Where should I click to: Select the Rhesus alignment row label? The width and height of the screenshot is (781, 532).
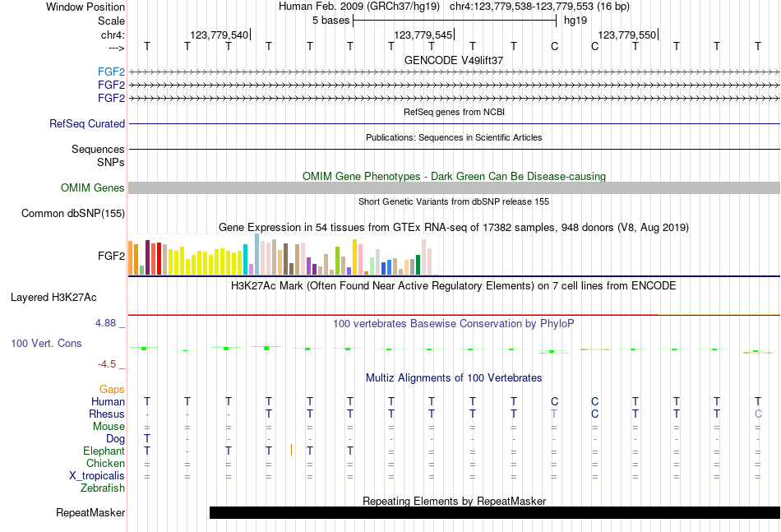(x=107, y=414)
